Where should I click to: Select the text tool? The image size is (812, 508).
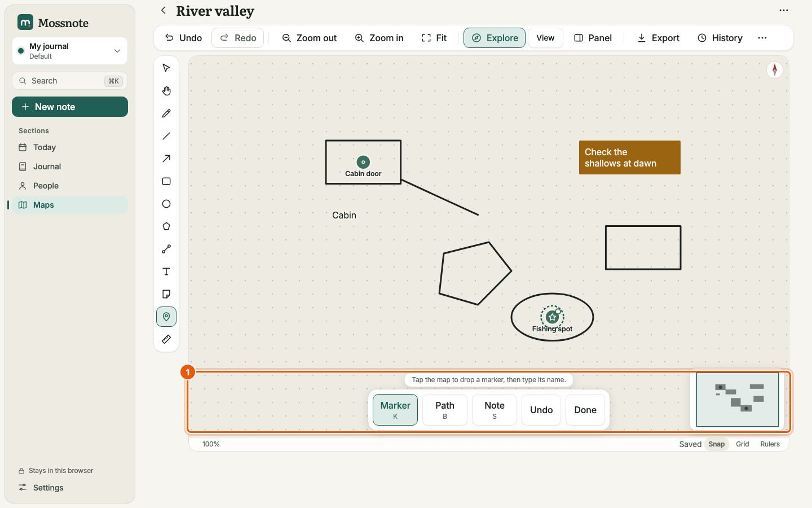pyautogui.click(x=166, y=271)
